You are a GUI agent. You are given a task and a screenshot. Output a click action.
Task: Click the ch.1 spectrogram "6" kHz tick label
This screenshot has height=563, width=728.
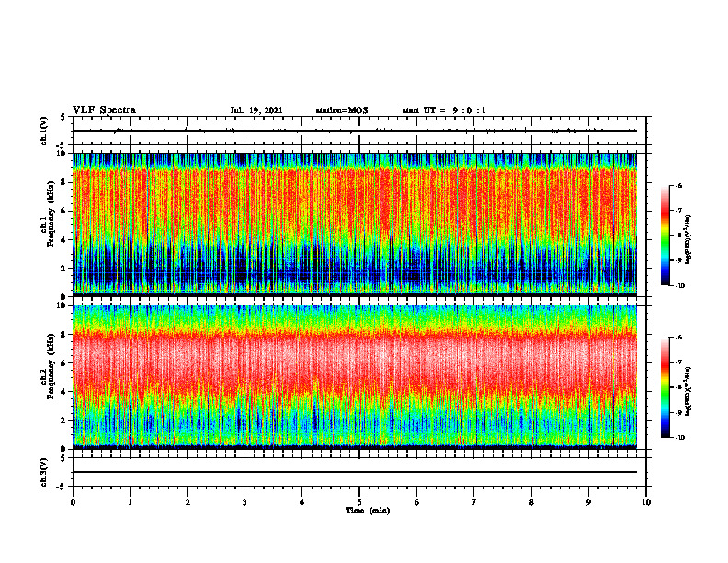click(x=63, y=211)
